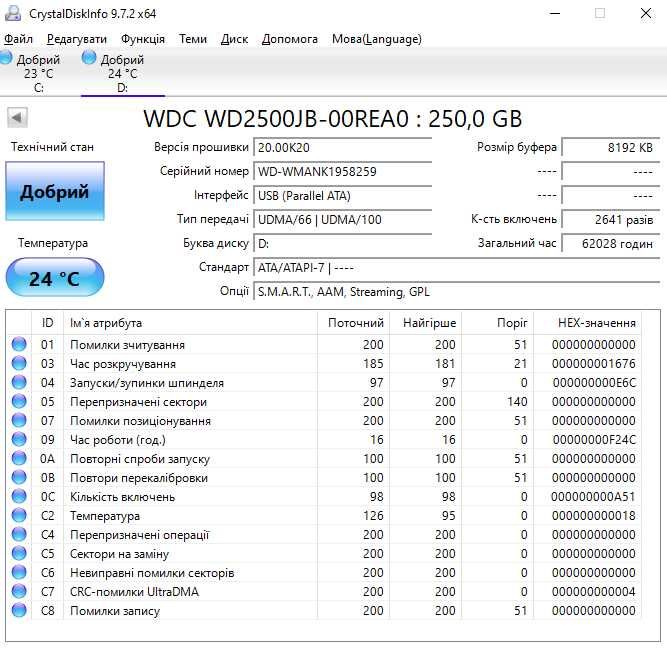Click the blue status orb of attribute 01
The width and height of the screenshot is (667, 648).
[x=19, y=344]
